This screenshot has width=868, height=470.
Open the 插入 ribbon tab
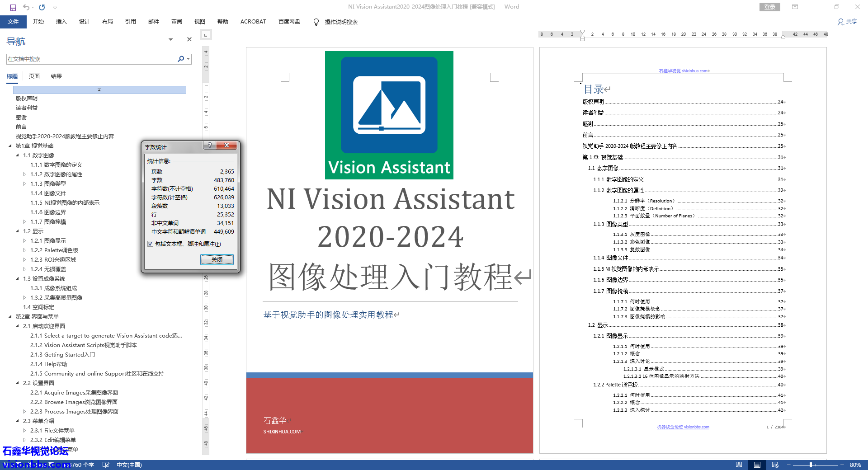click(x=61, y=22)
